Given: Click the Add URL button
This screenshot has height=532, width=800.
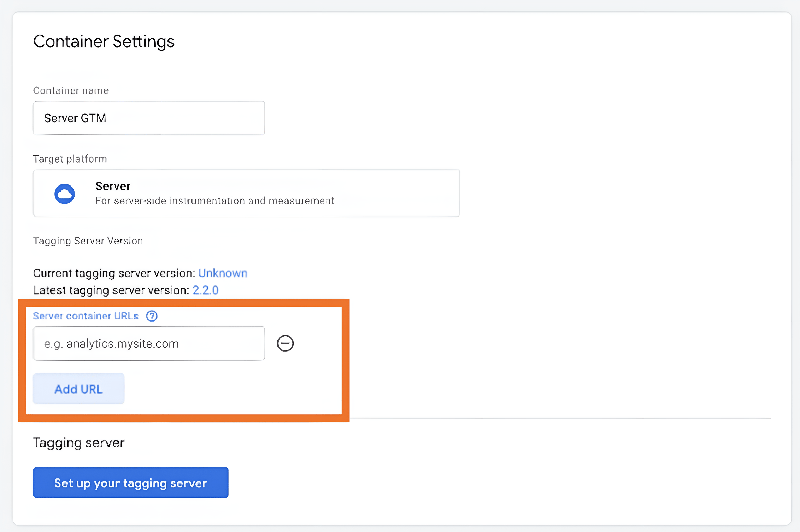Looking at the screenshot, I should [x=79, y=389].
